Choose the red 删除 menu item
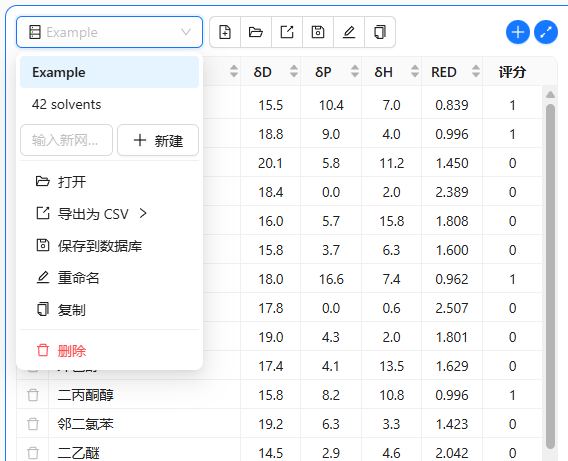568x461 pixels. [x=109, y=351]
